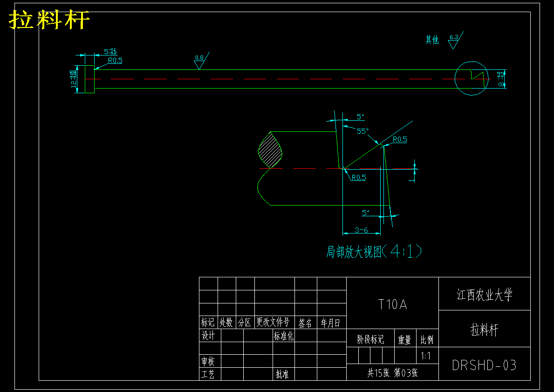Select '拉料杆' part name in title block
This screenshot has height=392, width=554.
click(x=485, y=330)
